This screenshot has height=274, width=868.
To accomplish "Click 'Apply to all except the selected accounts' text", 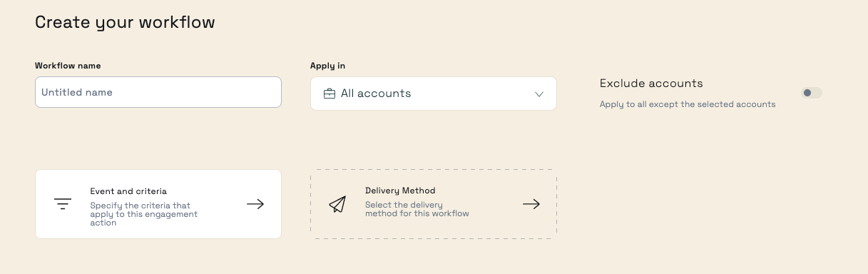I will click(688, 104).
